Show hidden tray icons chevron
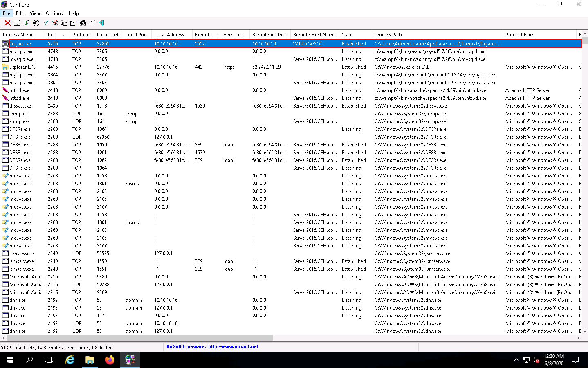Image resolution: width=588 pixels, height=368 pixels. tap(516, 360)
